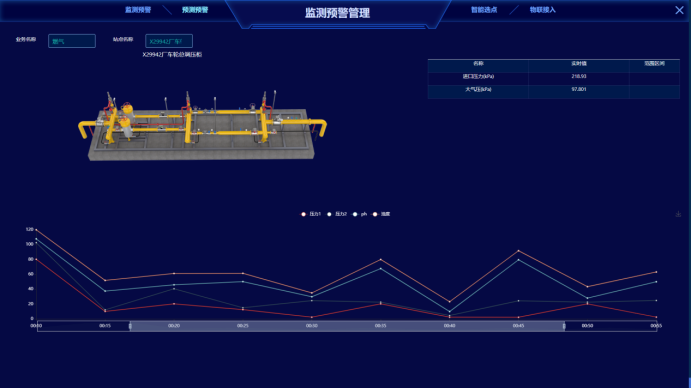Select the 进口压力(kPa) table row
This screenshot has height=389, width=692.
coord(553,76)
